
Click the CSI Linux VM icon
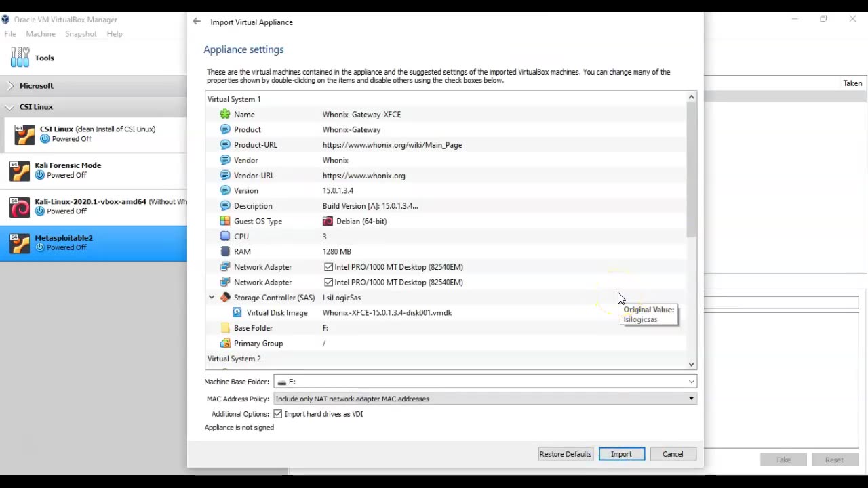(24, 134)
